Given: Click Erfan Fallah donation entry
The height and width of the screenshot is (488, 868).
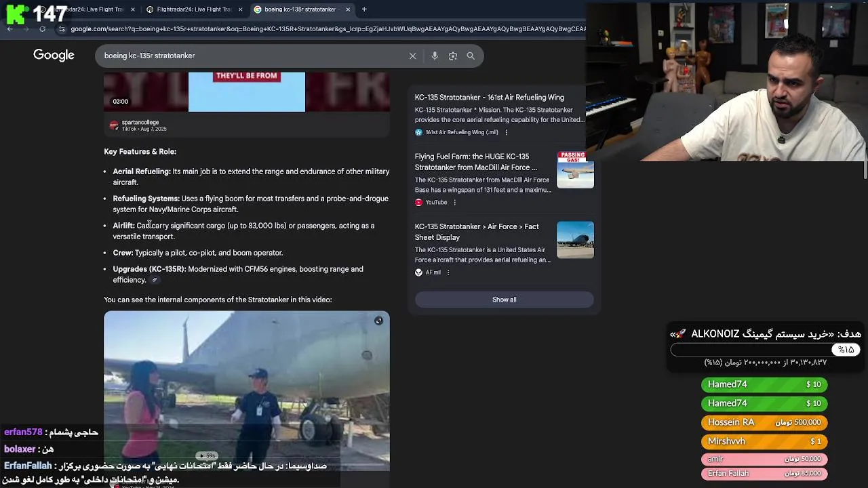Looking at the screenshot, I should pyautogui.click(x=765, y=473).
